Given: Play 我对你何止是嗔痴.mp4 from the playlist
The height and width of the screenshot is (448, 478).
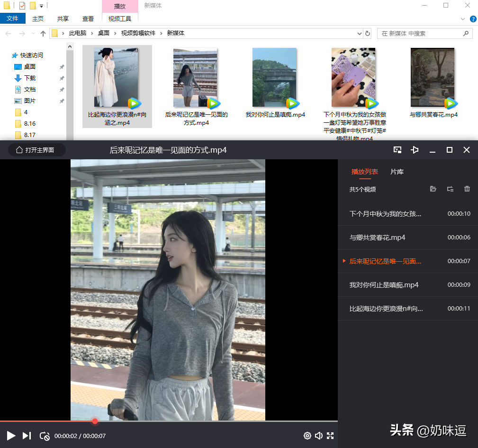Looking at the screenshot, I should coord(408,284).
